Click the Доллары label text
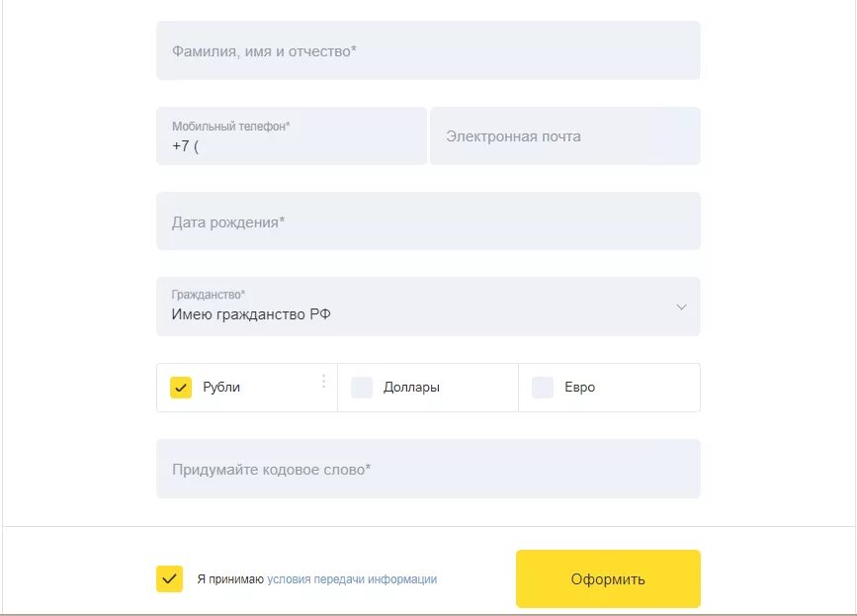 point(411,388)
